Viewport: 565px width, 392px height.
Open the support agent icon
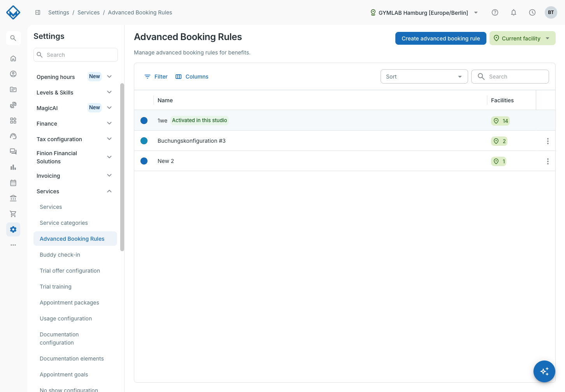(x=13, y=136)
